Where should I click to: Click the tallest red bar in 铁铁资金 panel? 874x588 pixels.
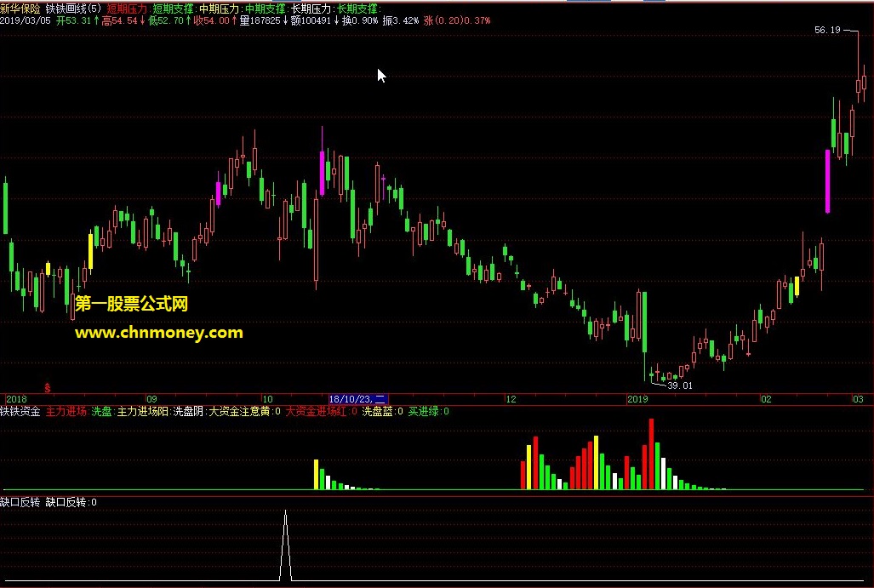pyautogui.click(x=651, y=454)
